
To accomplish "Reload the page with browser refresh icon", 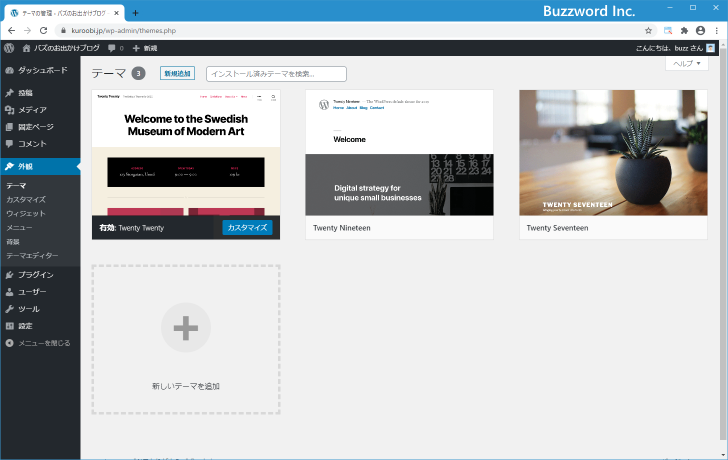I will click(x=44, y=31).
